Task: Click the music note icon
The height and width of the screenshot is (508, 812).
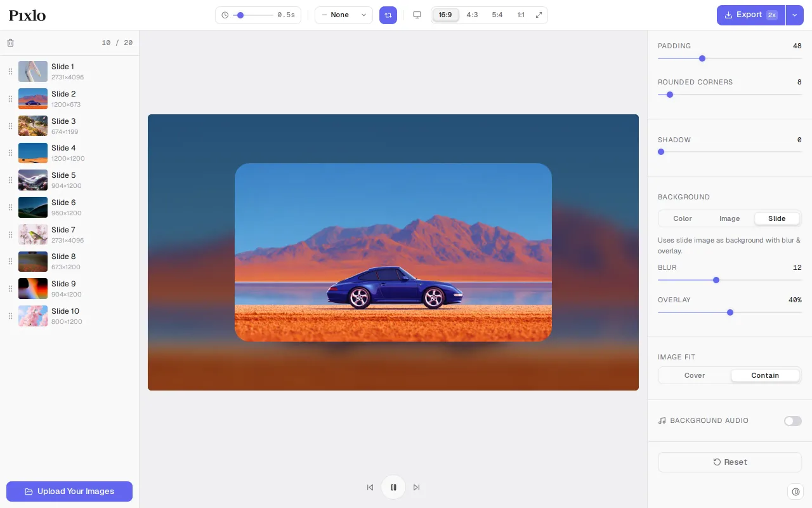Action: pyautogui.click(x=662, y=421)
